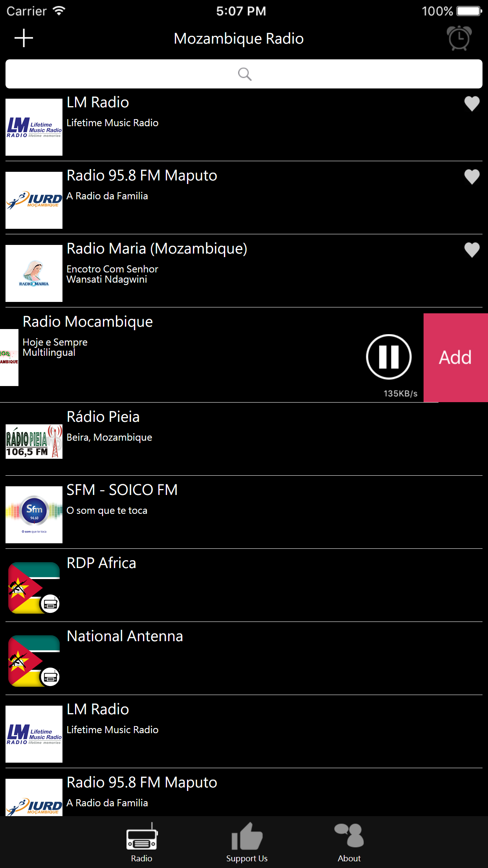
Task: Click 'Hoje e Sempre' subtitle text
Action: click(x=55, y=342)
